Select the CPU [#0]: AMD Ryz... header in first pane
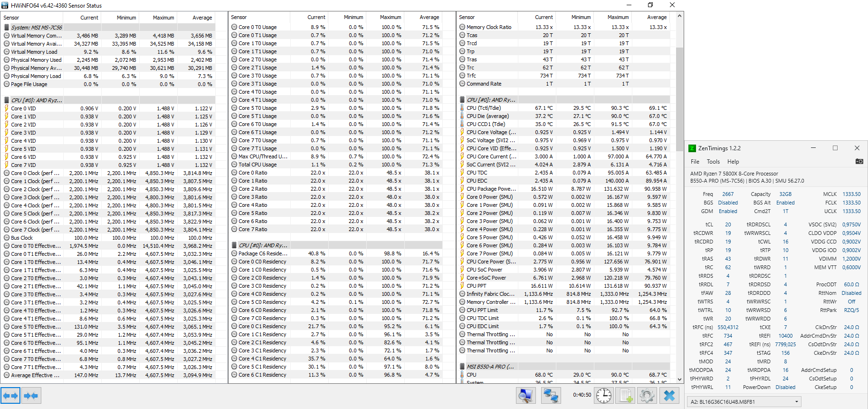Viewport: 868px width, 409px height. (x=109, y=100)
